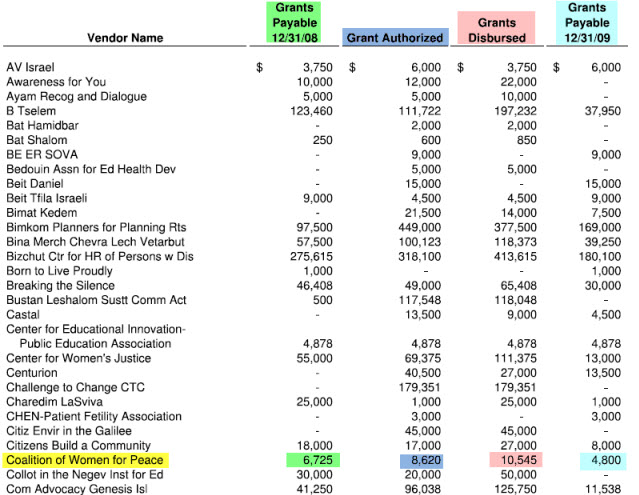Click B Tselem's 123,460 payable value
This screenshot has width=639, height=495.
coord(311,111)
